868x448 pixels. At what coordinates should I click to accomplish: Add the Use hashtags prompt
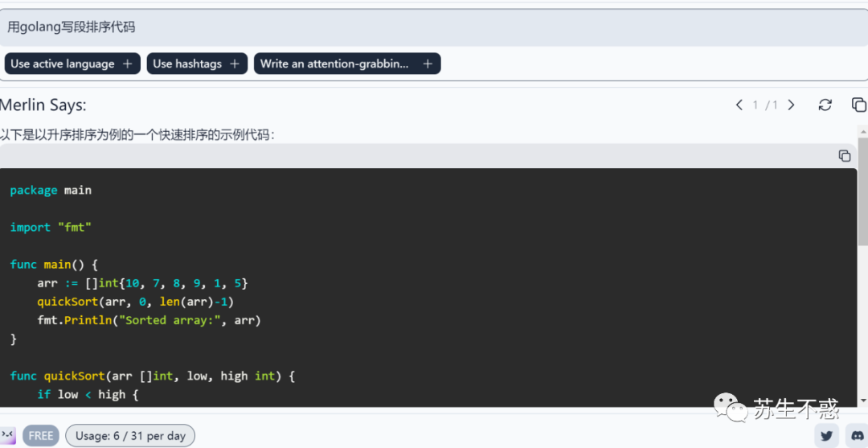(x=187, y=64)
